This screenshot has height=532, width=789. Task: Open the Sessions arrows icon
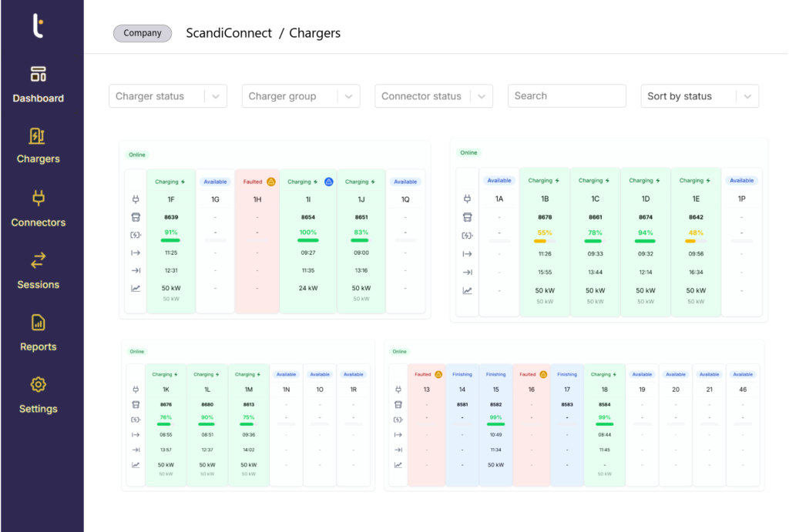(39, 260)
